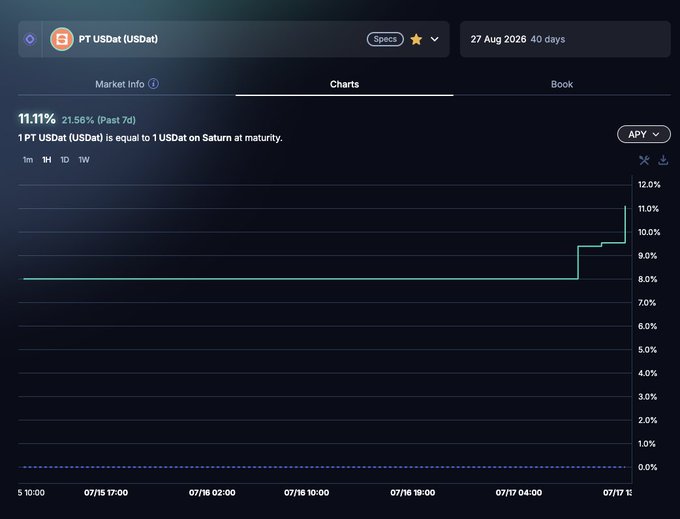Click the 07/16 10:00 time label
This screenshot has height=519, width=680.
307,493
